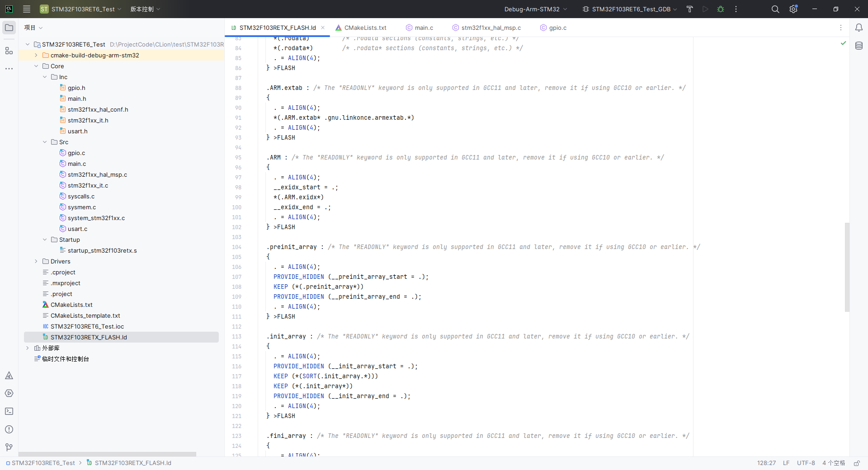Switch to stm32f1xx_hal_msp.c editor tab
The width and height of the screenshot is (868, 470).
click(x=486, y=28)
